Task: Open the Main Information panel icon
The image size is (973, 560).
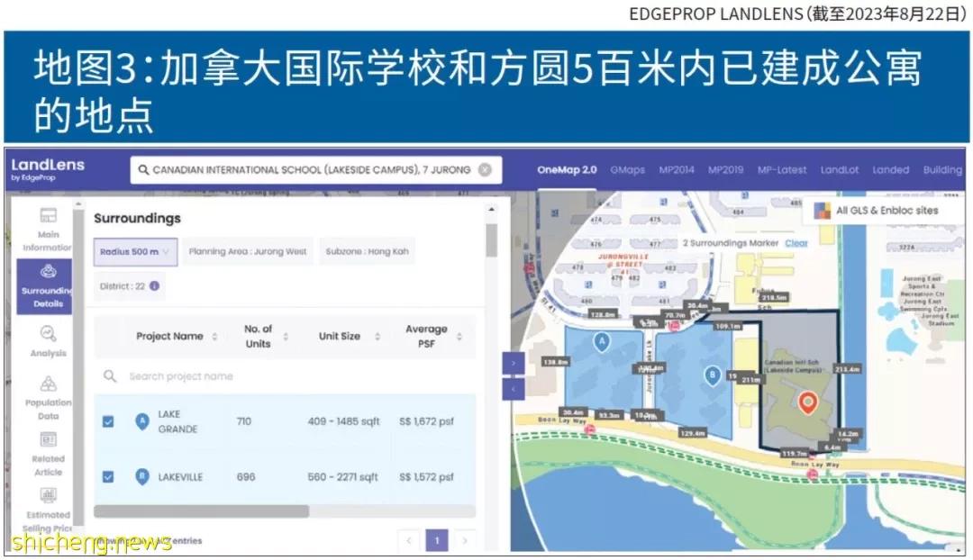Action: click(48, 215)
